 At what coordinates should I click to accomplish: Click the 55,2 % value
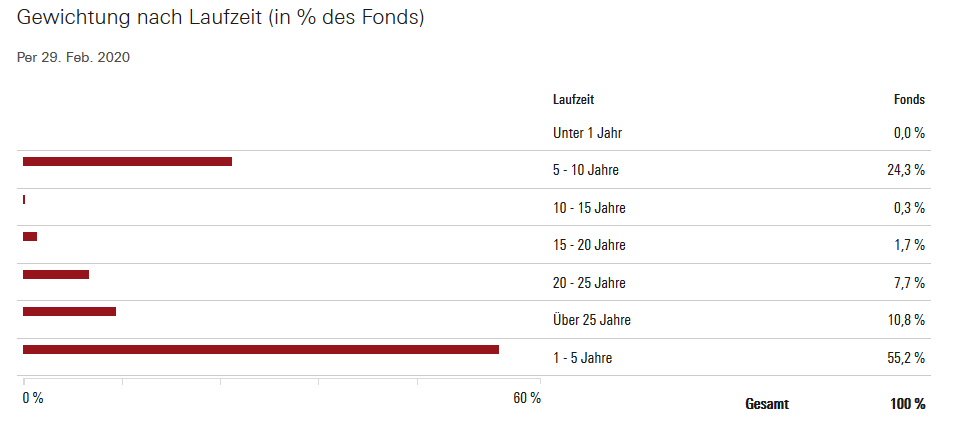[x=905, y=358]
